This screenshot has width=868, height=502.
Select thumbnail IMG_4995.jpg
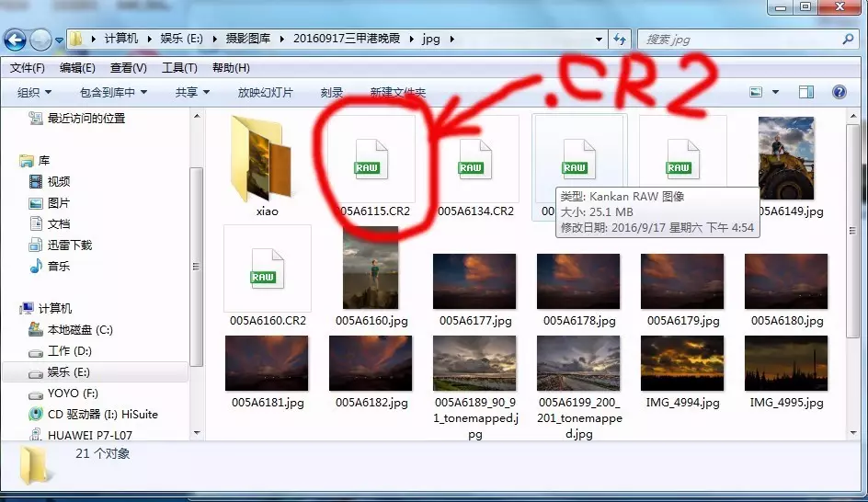pos(787,364)
